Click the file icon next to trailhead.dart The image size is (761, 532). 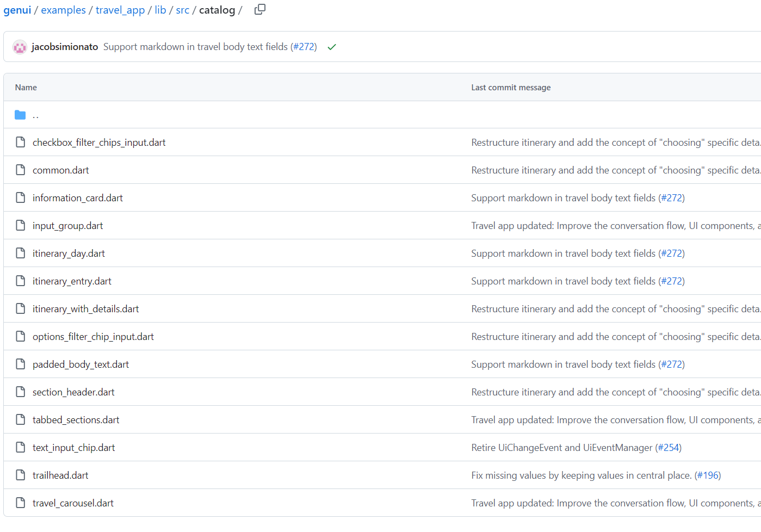point(20,475)
